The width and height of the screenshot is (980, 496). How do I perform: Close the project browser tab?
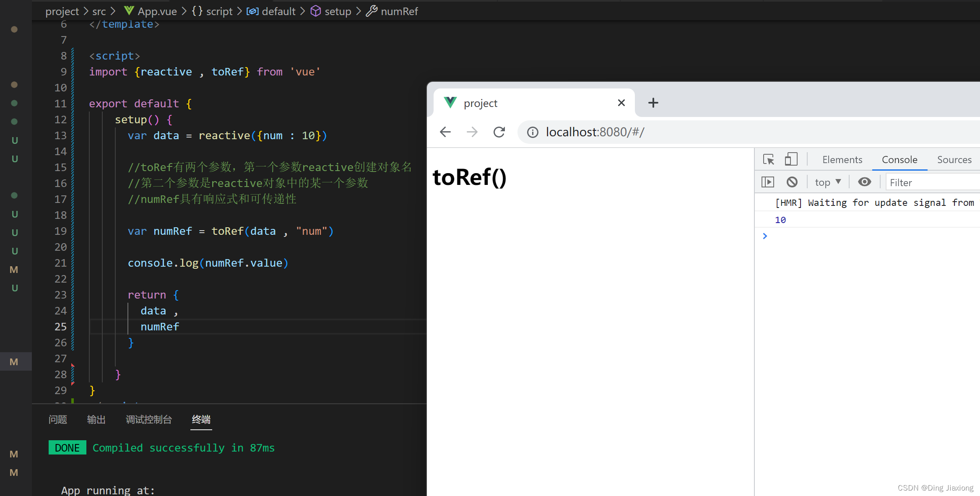[621, 103]
